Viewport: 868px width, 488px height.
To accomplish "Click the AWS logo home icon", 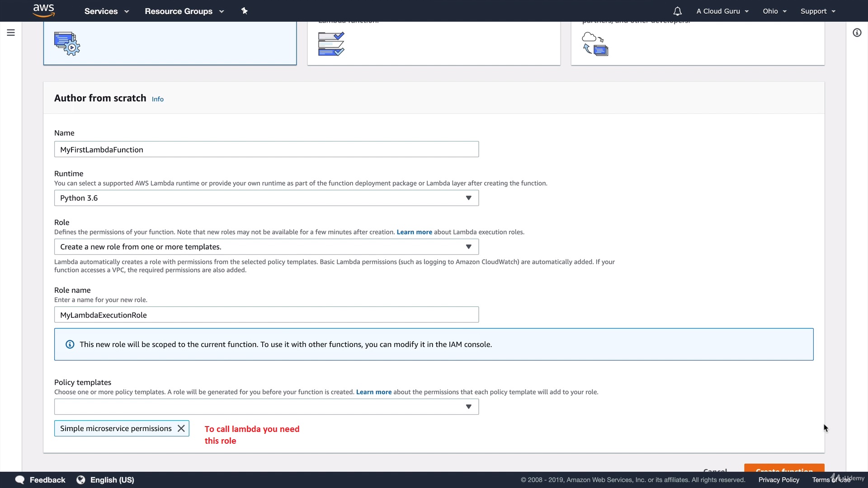I will coord(44,10).
